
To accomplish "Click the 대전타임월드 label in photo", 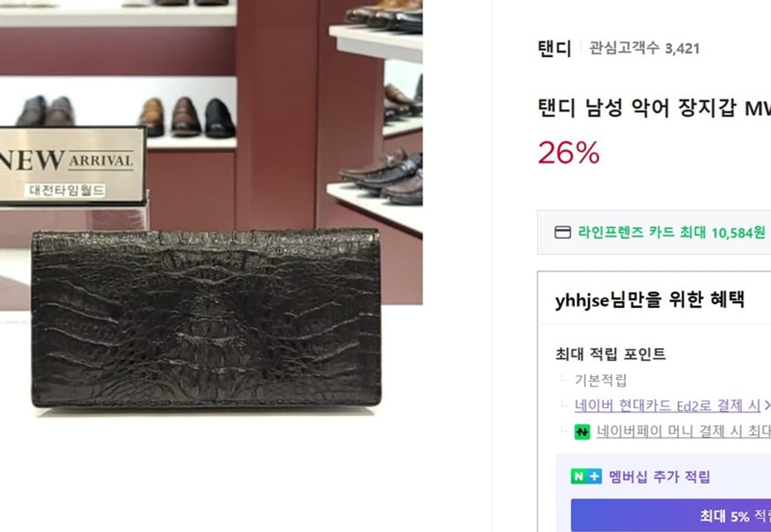I will [x=65, y=191].
